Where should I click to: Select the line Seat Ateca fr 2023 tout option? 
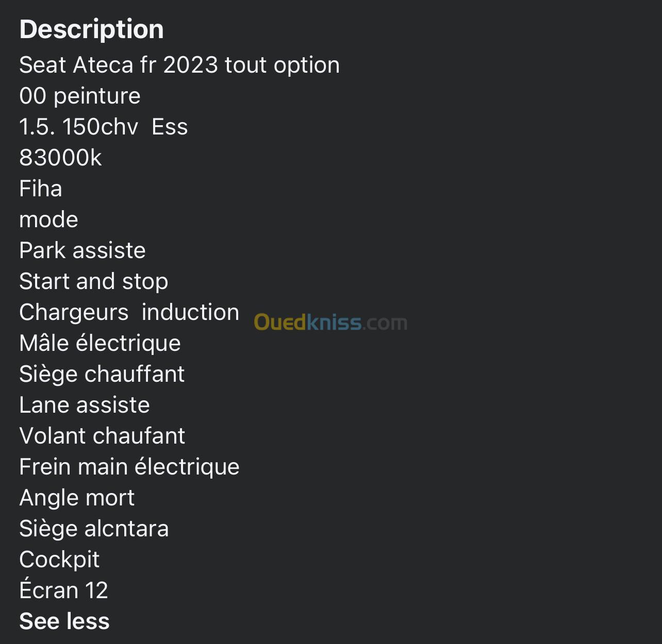pyautogui.click(x=179, y=65)
